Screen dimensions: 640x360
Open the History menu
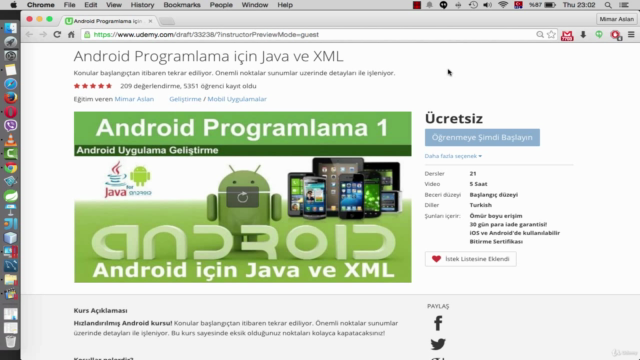pos(142,5)
